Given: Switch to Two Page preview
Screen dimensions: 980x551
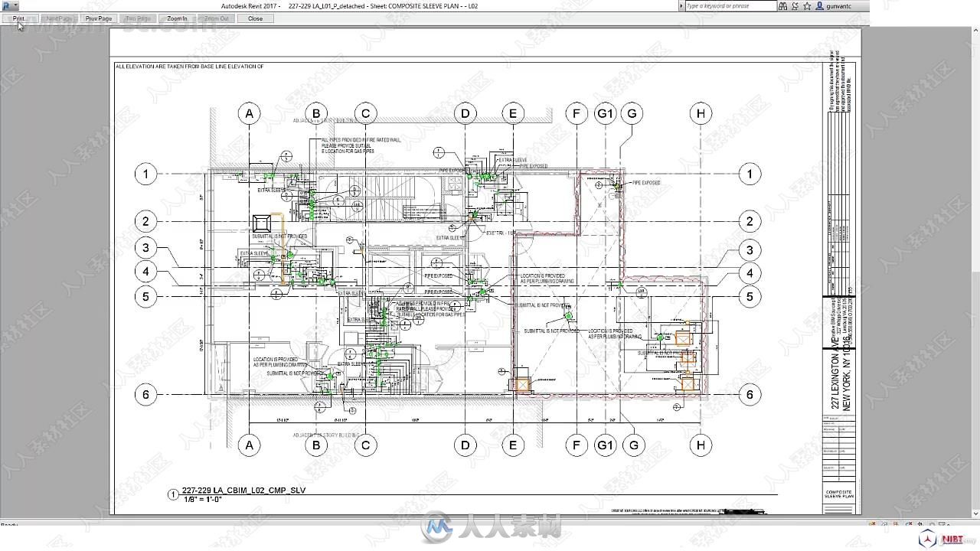Looking at the screenshot, I should 139,18.
